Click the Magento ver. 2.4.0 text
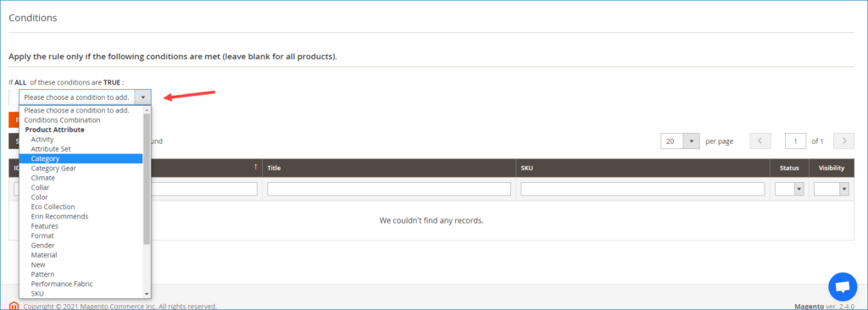 point(824,306)
